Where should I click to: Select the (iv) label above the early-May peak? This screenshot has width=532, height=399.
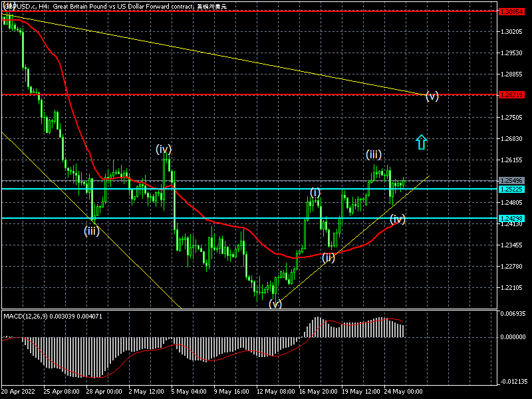(164, 149)
